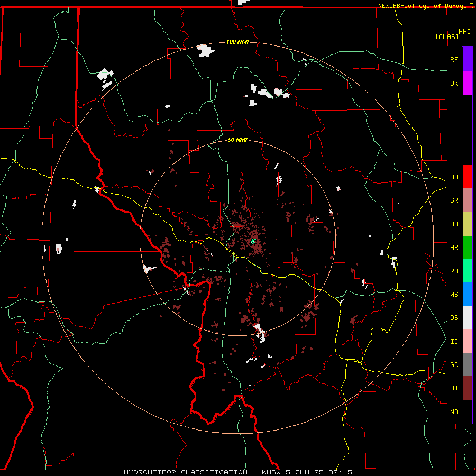Click the GR legend label

tap(454, 200)
